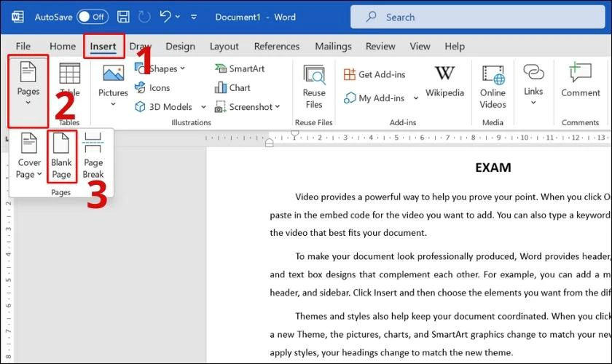Image resolution: width=612 pixels, height=364 pixels.
Task: Click the paragraph starting "Themes and styles"
Action: point(441,334)
